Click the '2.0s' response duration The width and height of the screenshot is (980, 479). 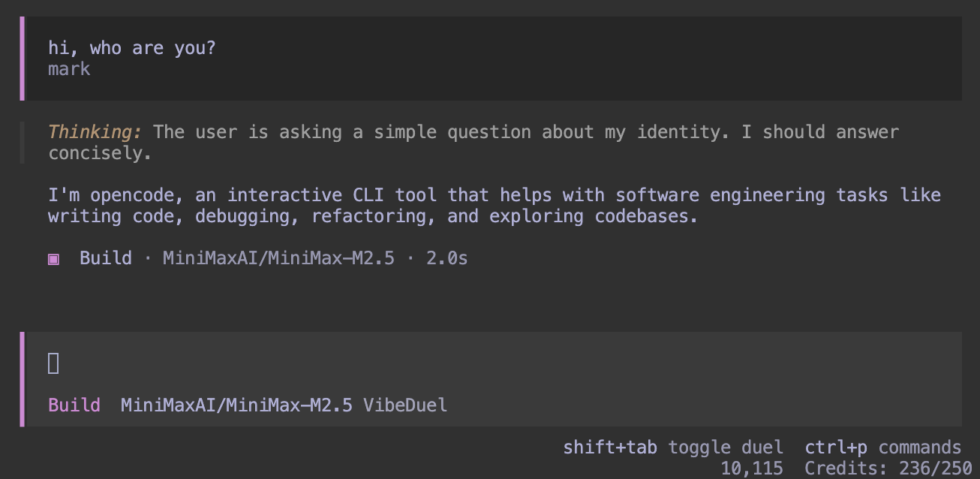click(x=447, y=258)
